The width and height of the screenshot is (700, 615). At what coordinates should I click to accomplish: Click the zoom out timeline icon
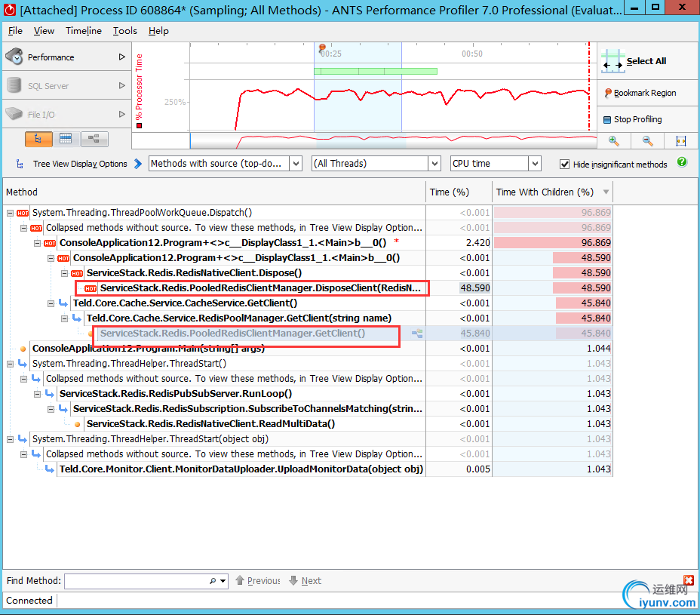click(647, 141)
